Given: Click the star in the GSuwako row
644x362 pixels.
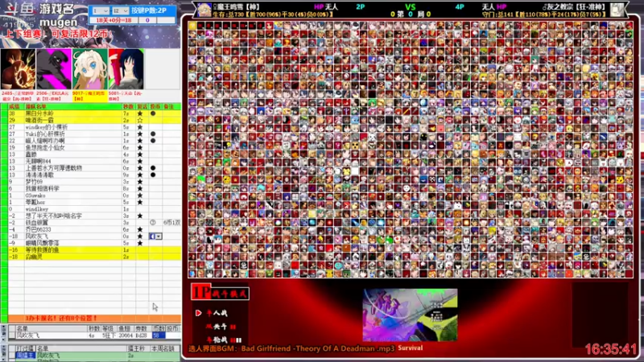Looking at the screenshot, I should [140, 195].
